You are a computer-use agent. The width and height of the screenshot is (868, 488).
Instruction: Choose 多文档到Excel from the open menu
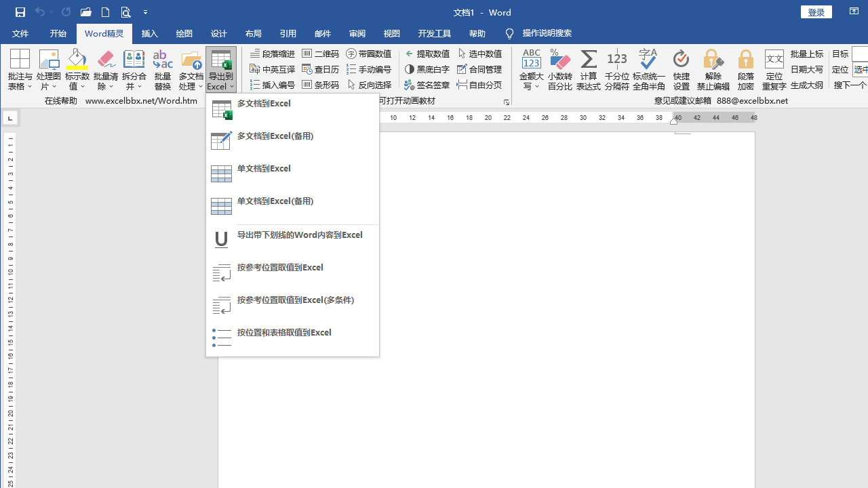265,103
